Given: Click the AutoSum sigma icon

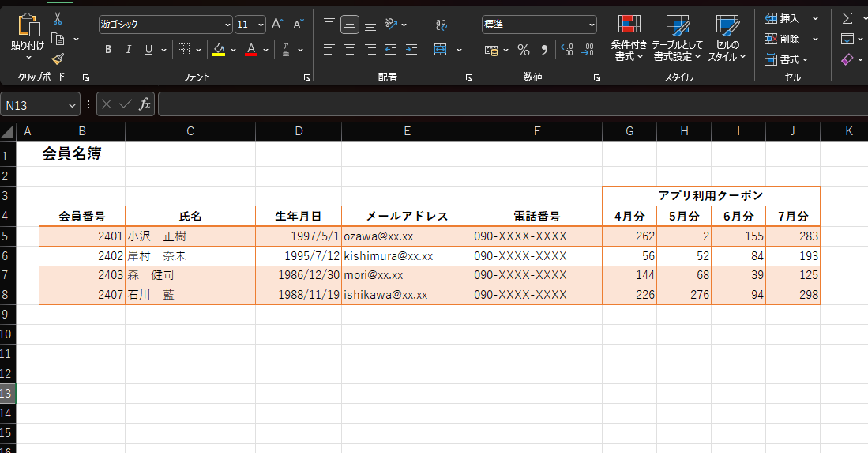Looking at the screenshot, I should pyautogui.click(x=847, y=18).
